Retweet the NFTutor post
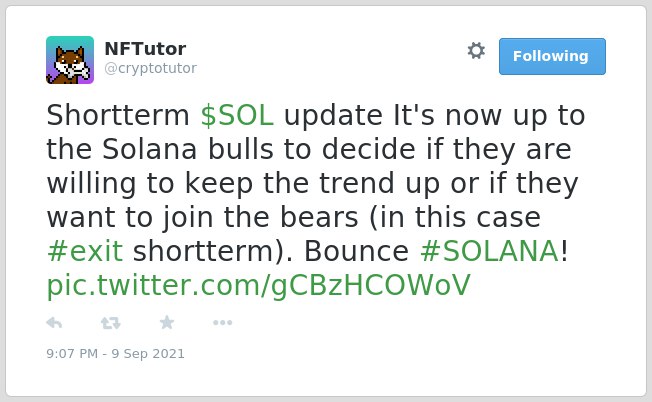The image size is (652, 402). [111, 323]
